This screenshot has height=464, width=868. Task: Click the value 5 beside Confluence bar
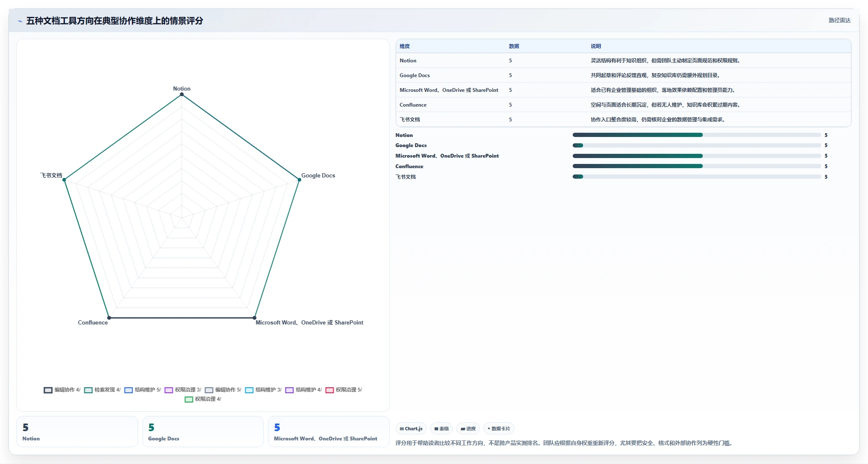pos(826,166)
